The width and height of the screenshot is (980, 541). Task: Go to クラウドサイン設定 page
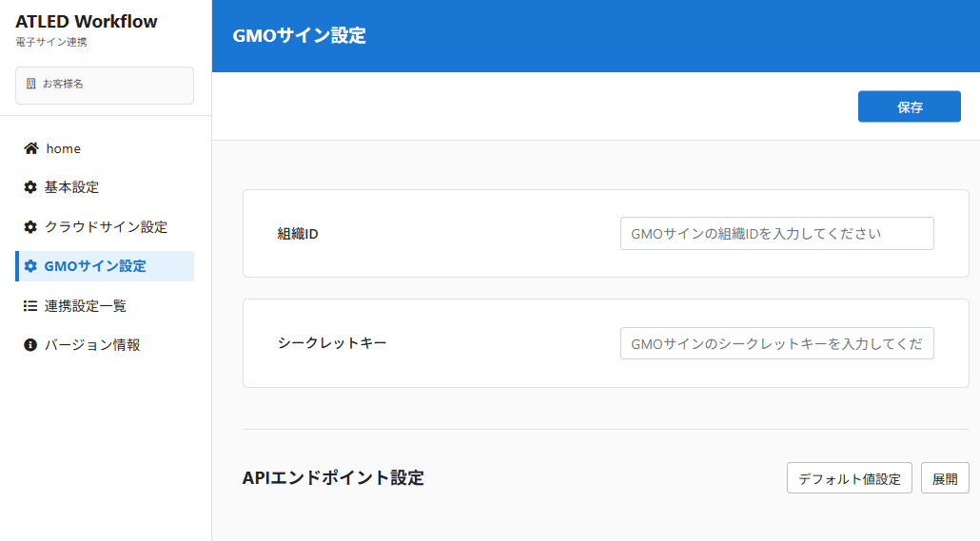click(105, 227)
